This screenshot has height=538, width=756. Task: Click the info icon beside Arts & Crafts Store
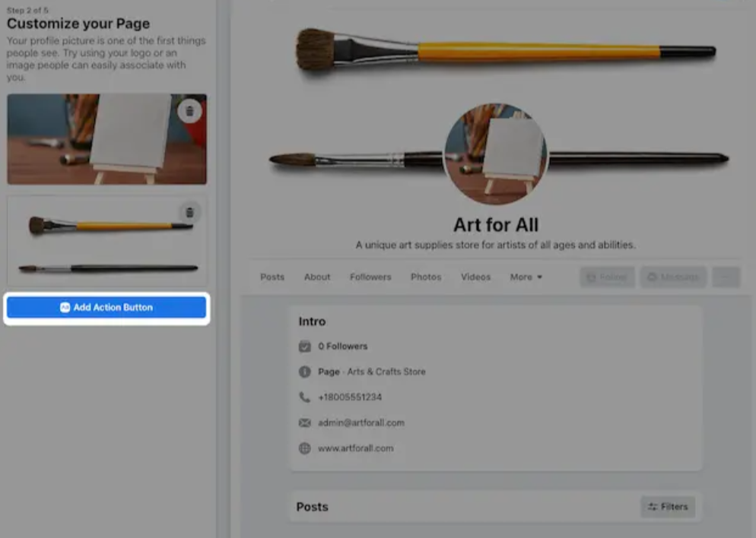305,372
